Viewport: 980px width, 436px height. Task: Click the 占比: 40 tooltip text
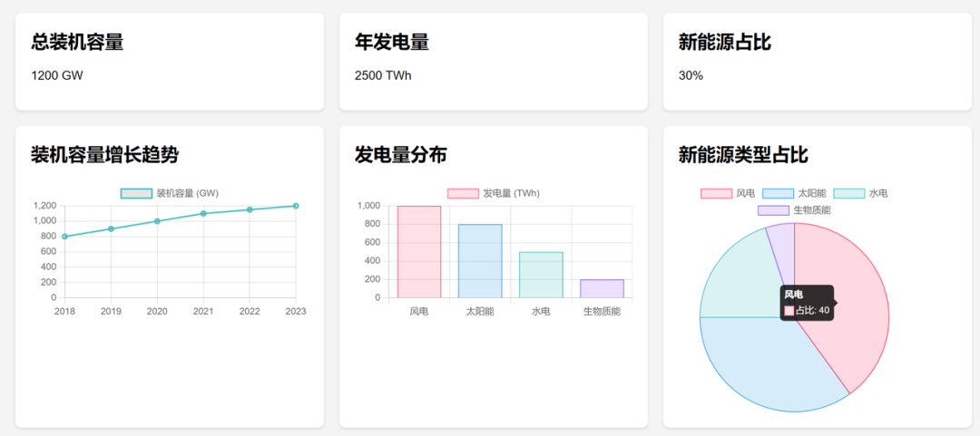812,310
